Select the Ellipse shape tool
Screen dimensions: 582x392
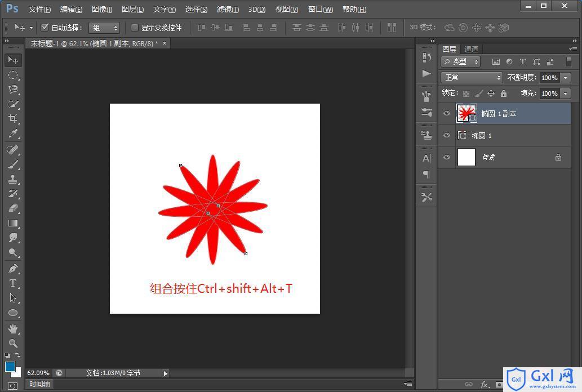coord(13,313)
